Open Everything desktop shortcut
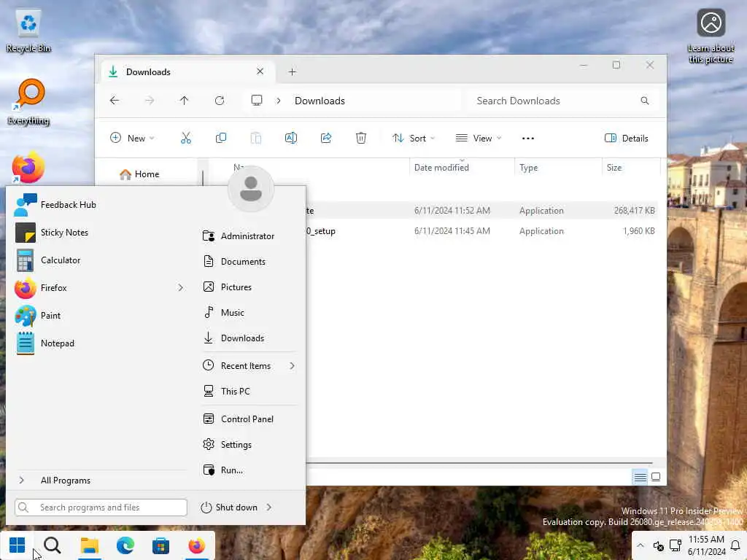 (x=29, y=102)
